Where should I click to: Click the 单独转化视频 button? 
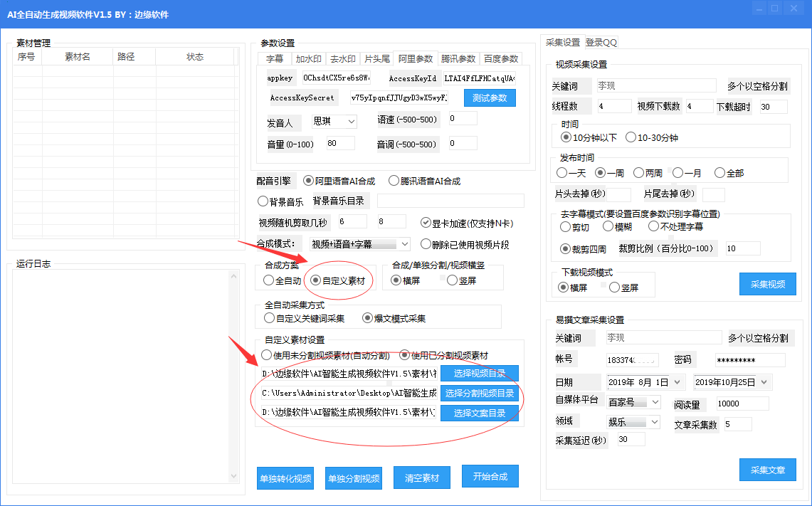coord(286,478)
